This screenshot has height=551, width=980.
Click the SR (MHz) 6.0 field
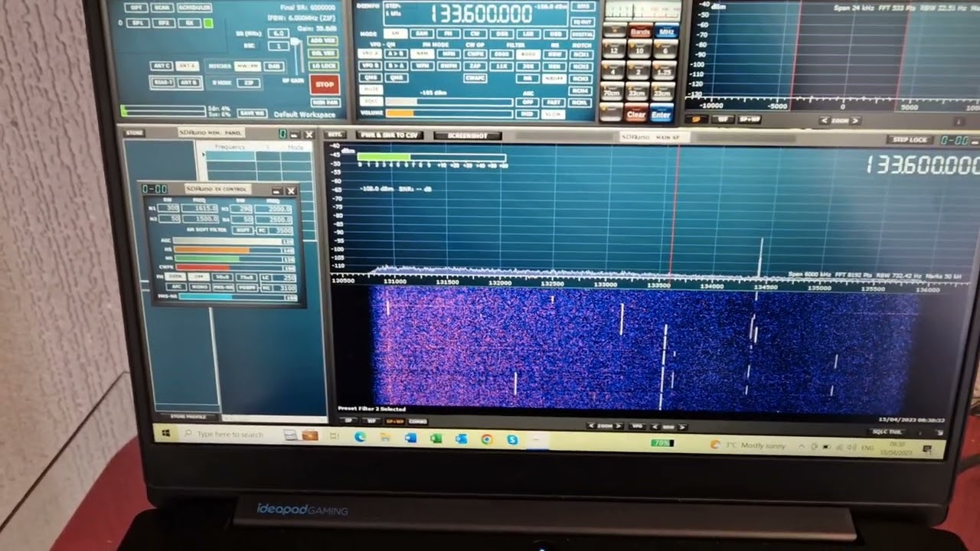279,34
